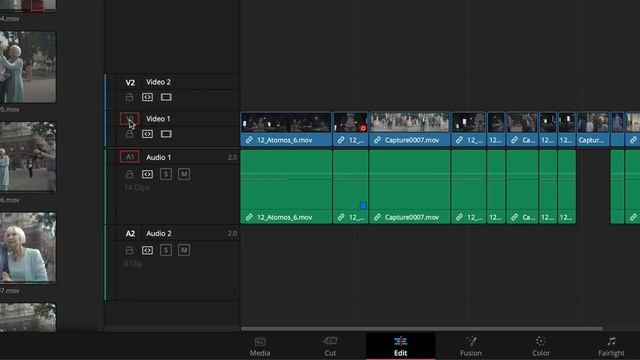The height and width of the screenshot is (360, 640).
Task: Select the Captur... video clip without audio
Action: click(x=593, y=129)
